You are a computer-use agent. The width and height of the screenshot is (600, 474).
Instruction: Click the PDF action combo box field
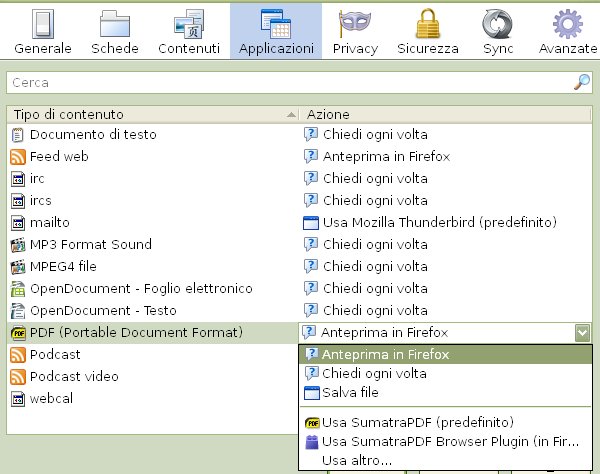[444, 333]
